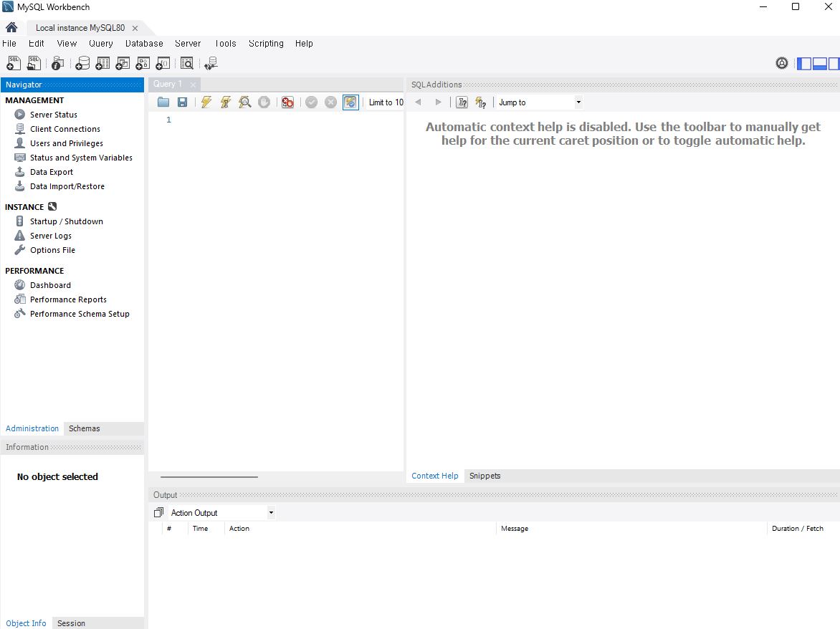Close the Local instance MySQL80 tab

(x=135, y=28)
